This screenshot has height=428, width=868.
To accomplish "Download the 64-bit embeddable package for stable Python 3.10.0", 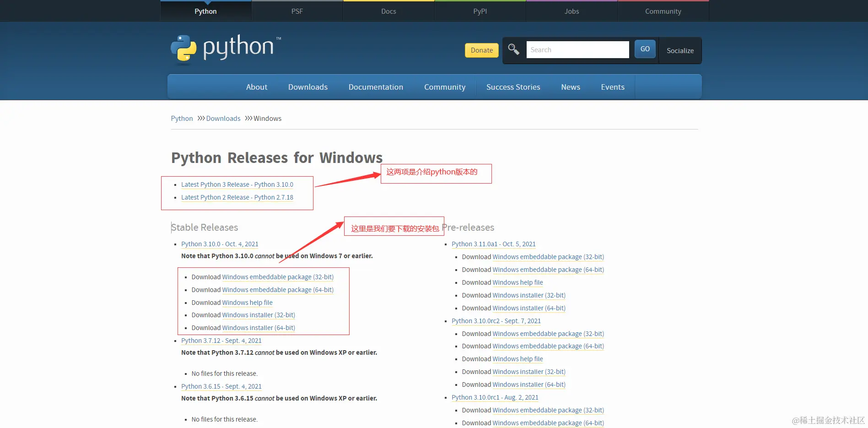I will 278,290.
